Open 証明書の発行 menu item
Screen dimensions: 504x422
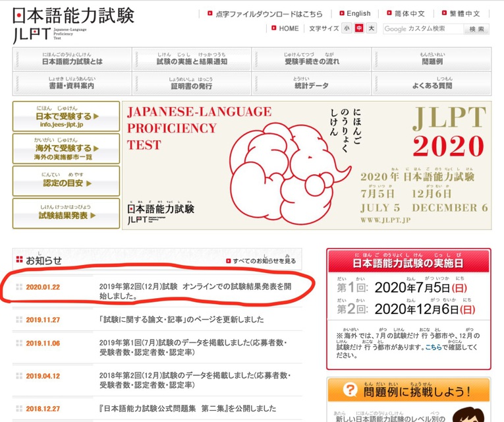192,84
